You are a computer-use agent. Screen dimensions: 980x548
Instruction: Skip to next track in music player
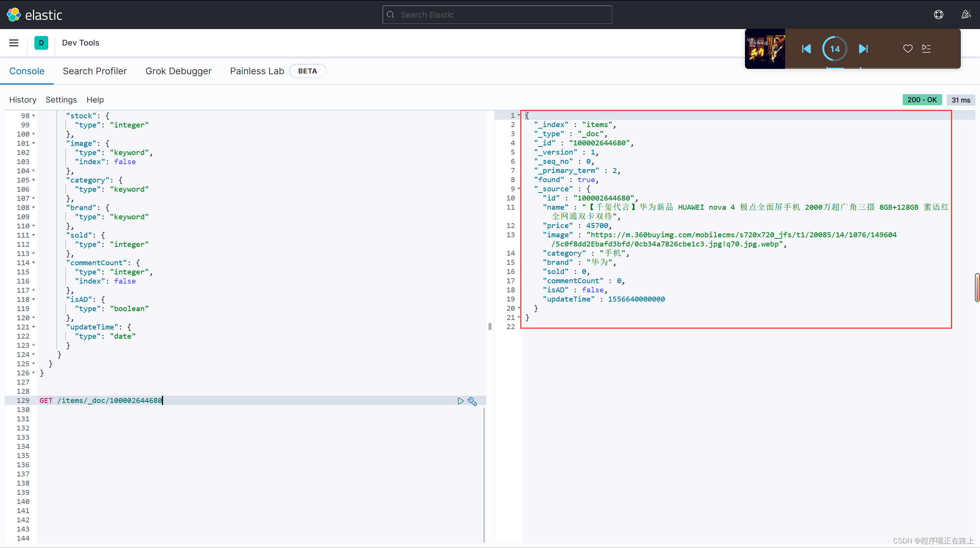(863, 49)
